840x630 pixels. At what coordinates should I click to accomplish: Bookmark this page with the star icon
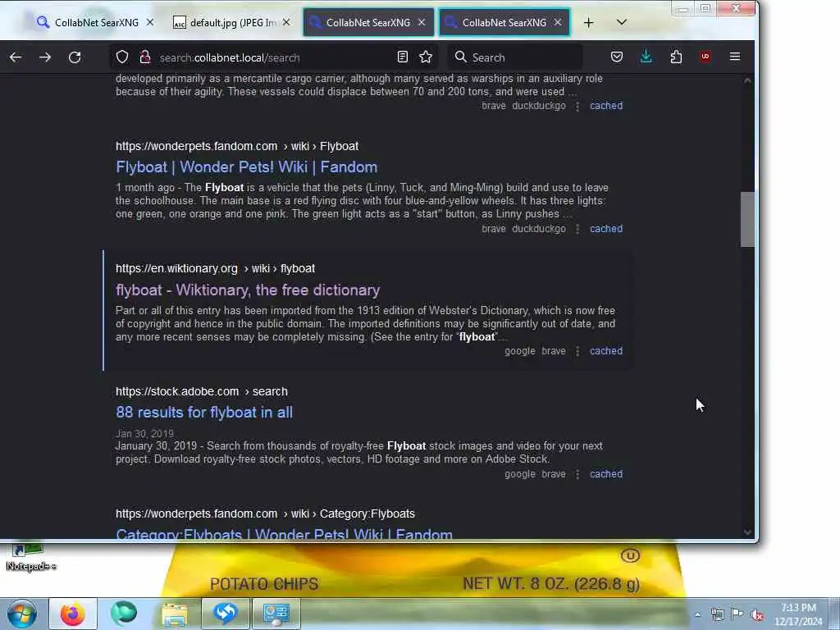click(x=426, y=57)
